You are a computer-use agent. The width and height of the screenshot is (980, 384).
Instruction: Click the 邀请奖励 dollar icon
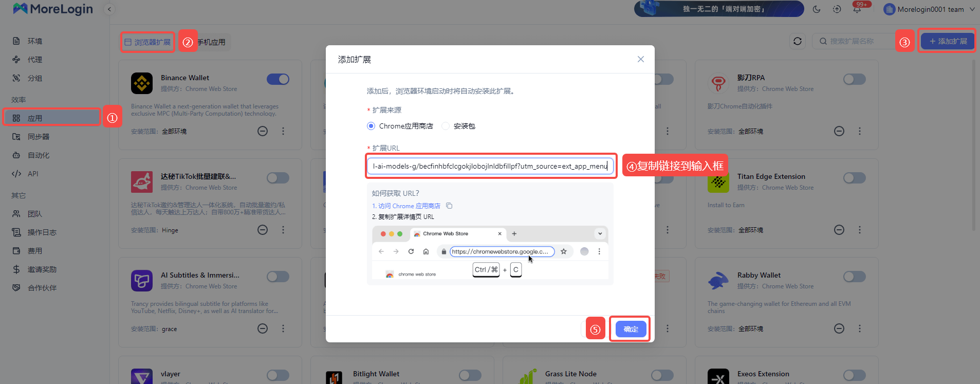[16, 269]
